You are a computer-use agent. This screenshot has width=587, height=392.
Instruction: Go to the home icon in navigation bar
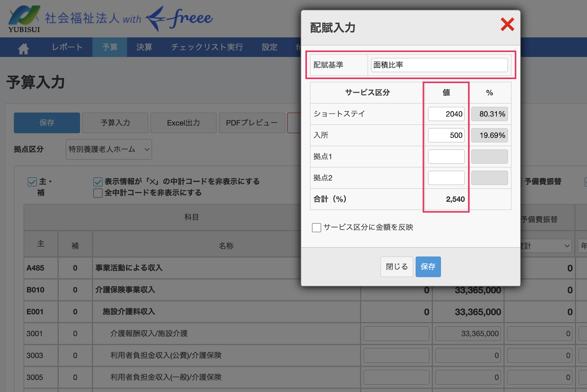[23, 48]
